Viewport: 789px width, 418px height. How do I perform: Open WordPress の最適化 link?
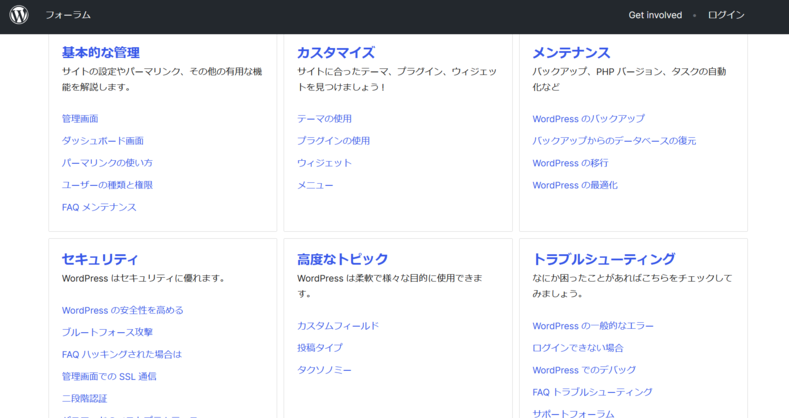coord(575,185)
